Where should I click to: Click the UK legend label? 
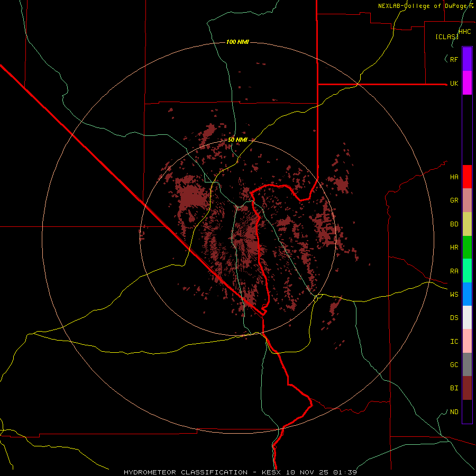point(454,83)
